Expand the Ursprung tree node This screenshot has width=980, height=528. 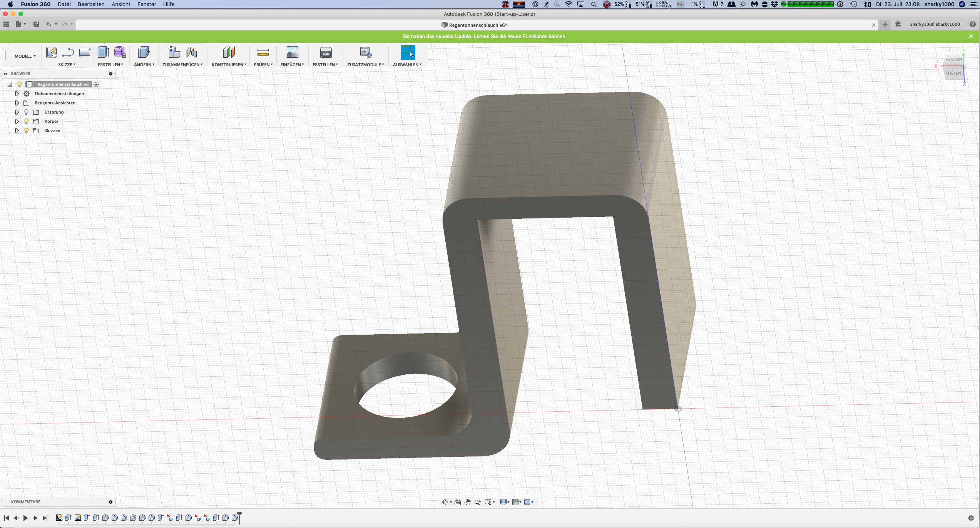[17, 112]
